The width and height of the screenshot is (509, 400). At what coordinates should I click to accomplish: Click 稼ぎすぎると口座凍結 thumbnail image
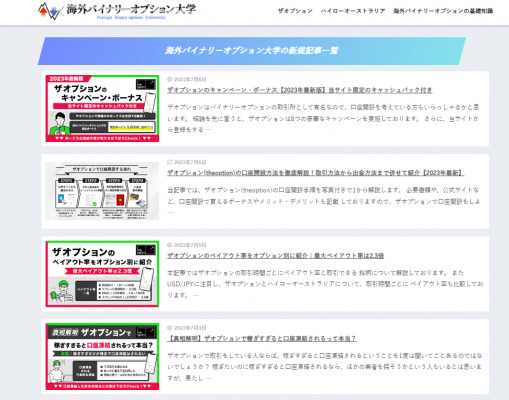coord(102,356)
